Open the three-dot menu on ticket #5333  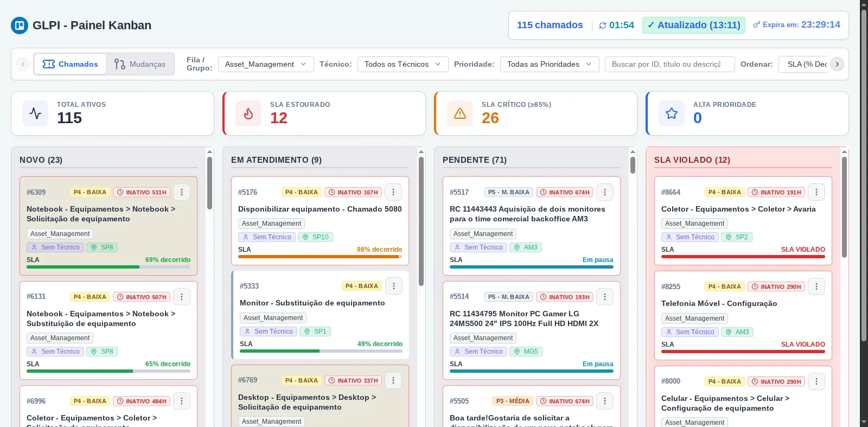pos(394,286)
